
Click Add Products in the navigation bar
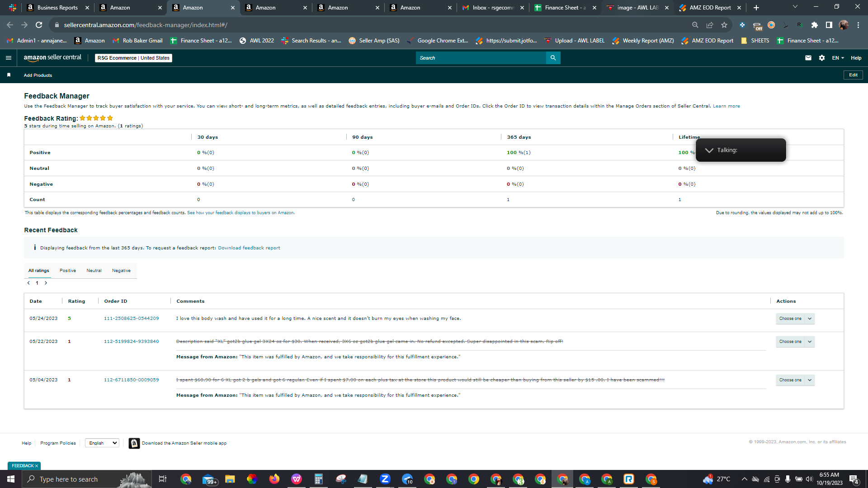point(38,75)
